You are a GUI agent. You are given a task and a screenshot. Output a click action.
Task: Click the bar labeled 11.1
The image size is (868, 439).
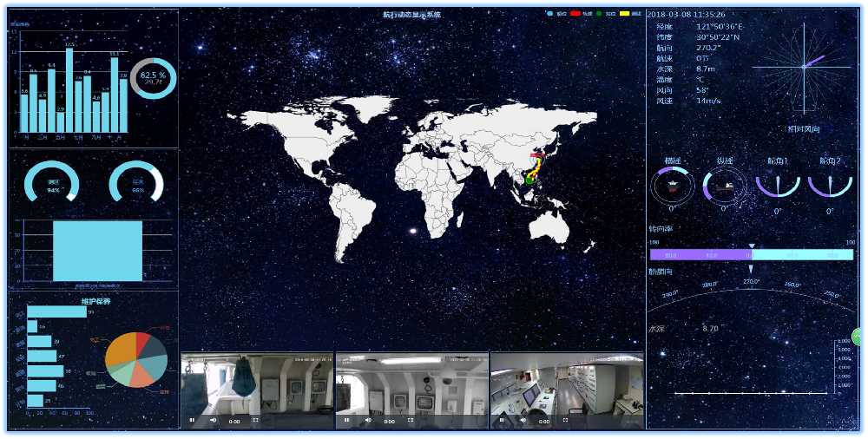pos(114,95)
